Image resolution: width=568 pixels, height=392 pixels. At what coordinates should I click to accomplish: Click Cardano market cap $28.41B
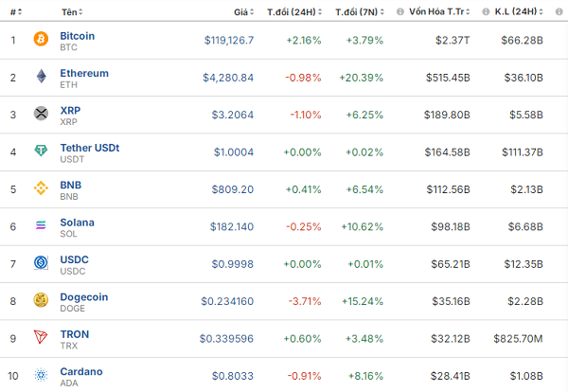pos(451,376)
